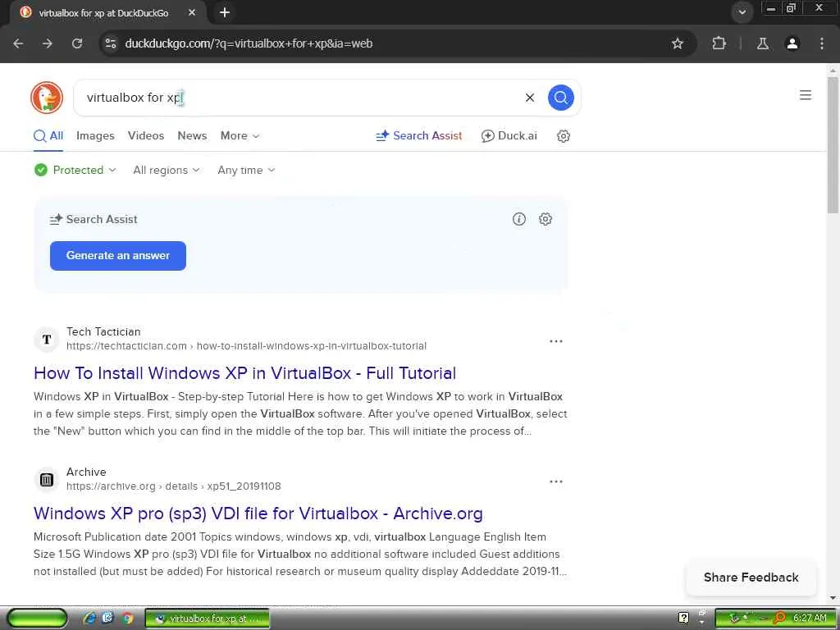Reload the page
Image resolution: width=840 pixels, height=630 pixels.
pyautogui.click(x=77, y=43)
